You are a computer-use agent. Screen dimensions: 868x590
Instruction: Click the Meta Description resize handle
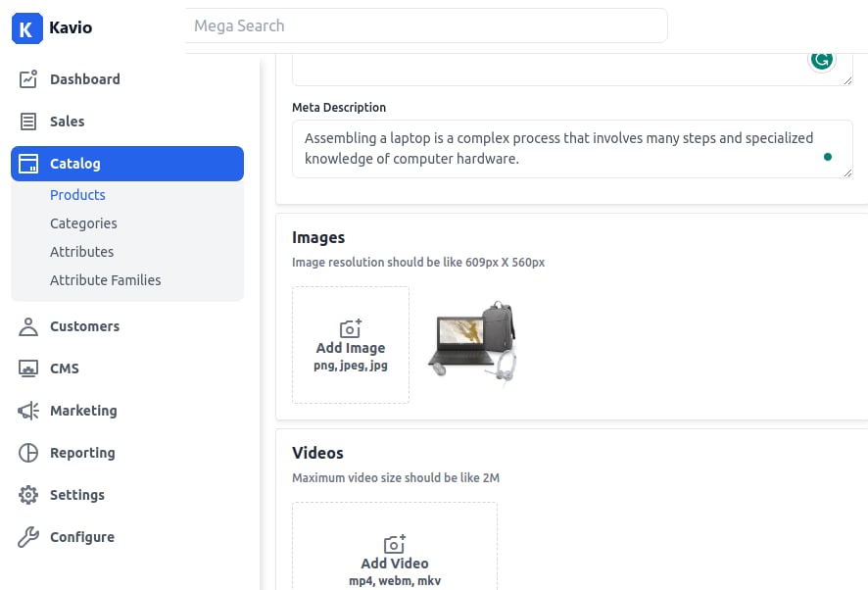coord(847,172)
